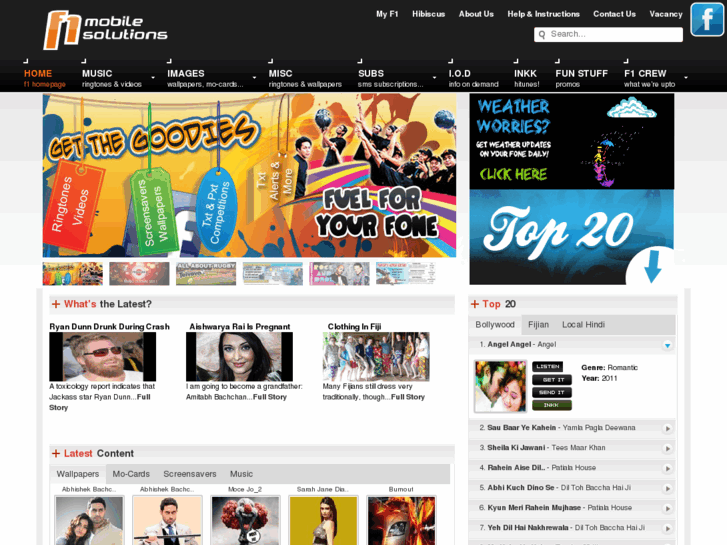Expand SUBS menu dropdown arrow
The width and height of the screenshot is (727, 545).
click(x=434, y=77)
